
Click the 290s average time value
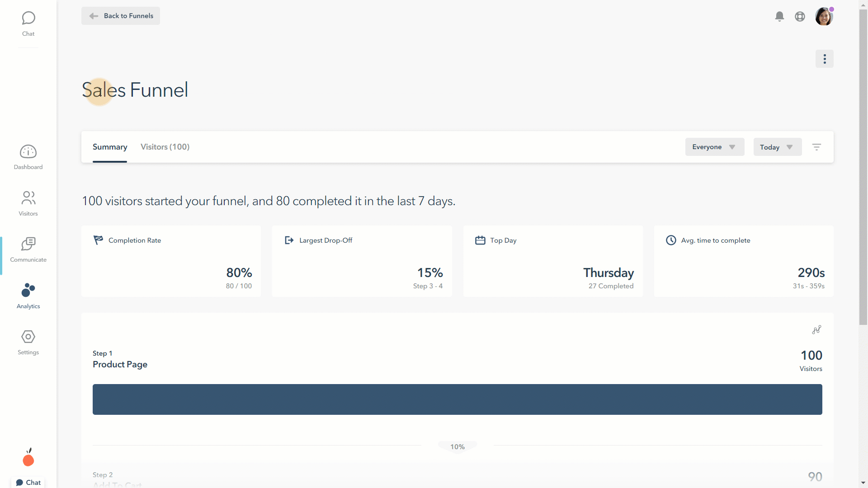[811, 272]
